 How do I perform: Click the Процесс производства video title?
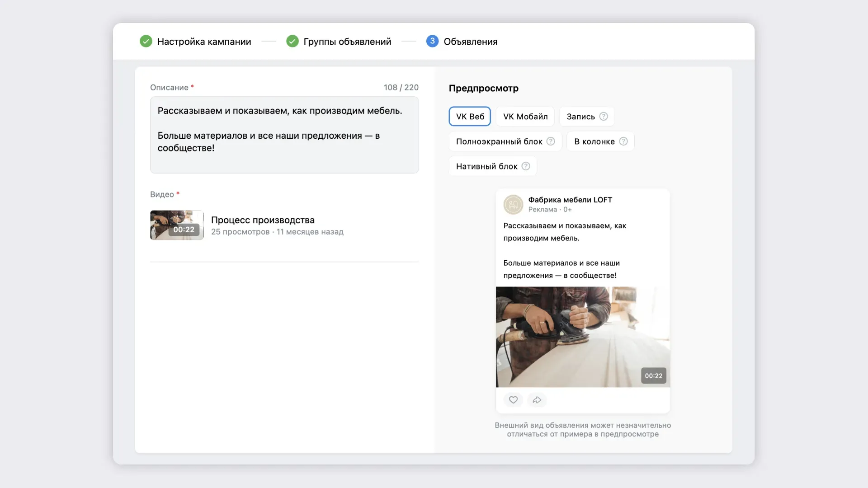click(263, 220)
